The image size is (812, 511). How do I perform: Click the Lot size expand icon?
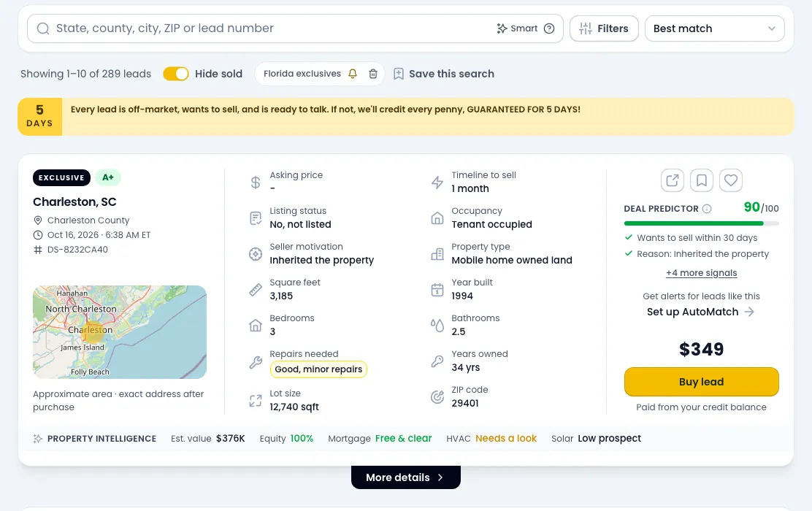(x=256, y=400)
